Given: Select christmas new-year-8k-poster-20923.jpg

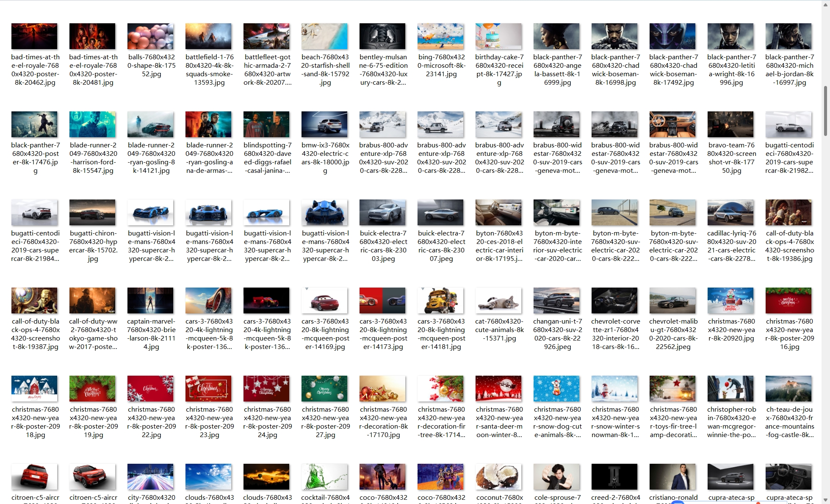Looking at the screenshot, I should 208,389.
